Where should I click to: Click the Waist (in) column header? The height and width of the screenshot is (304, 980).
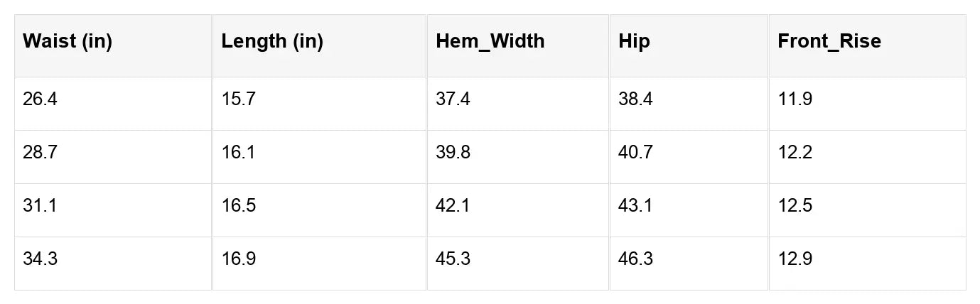click(68, 41)
